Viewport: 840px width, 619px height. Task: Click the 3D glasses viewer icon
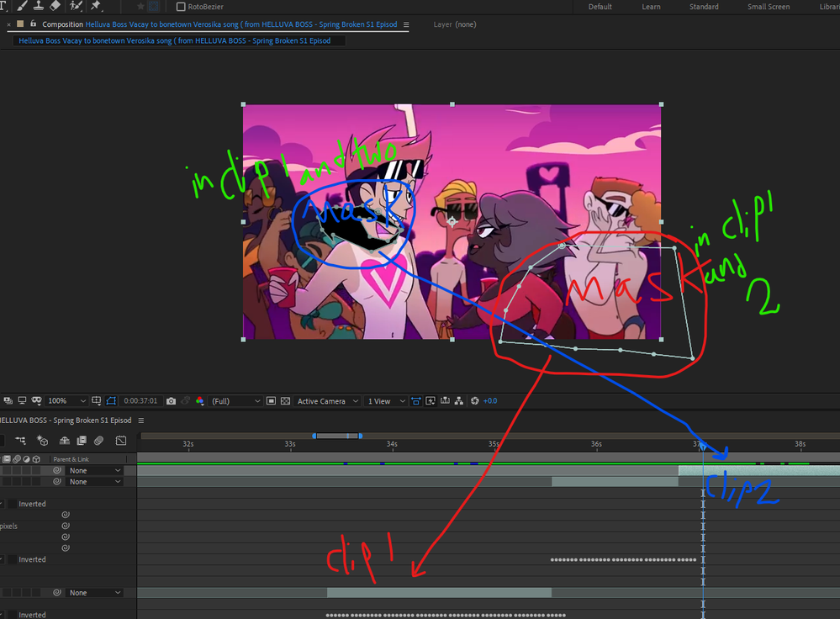tap(36, 401)
